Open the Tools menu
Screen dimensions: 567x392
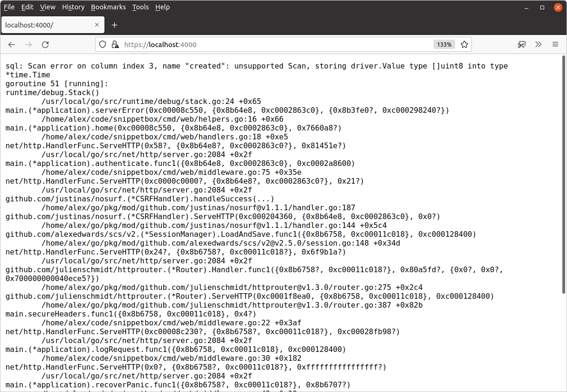[x=140, y=7]
